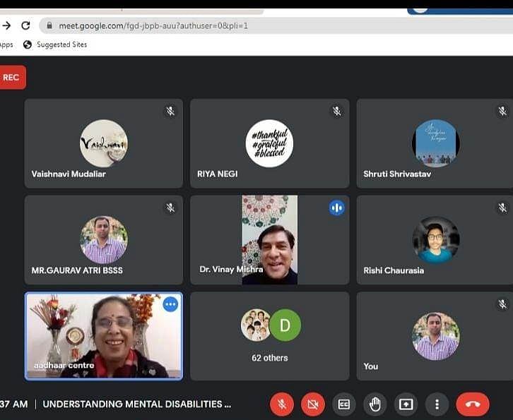Click the REC recording indicator

click(x=11, y=78)
